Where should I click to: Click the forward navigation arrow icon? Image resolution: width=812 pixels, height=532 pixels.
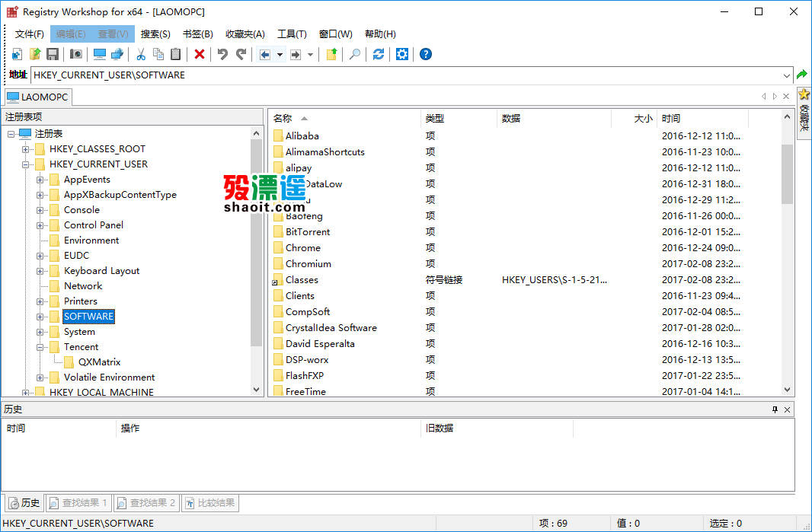point(296,54)
